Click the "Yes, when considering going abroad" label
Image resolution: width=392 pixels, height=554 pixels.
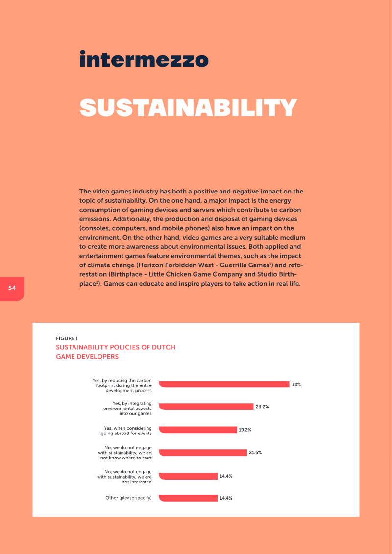[x=126, y=431]
